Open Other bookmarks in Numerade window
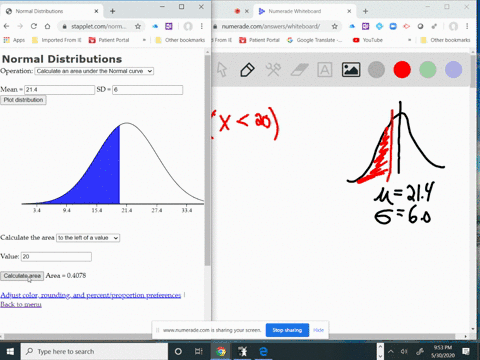This screenshot has height=360, width=480. pyautogui.click(x=446, y=40)
